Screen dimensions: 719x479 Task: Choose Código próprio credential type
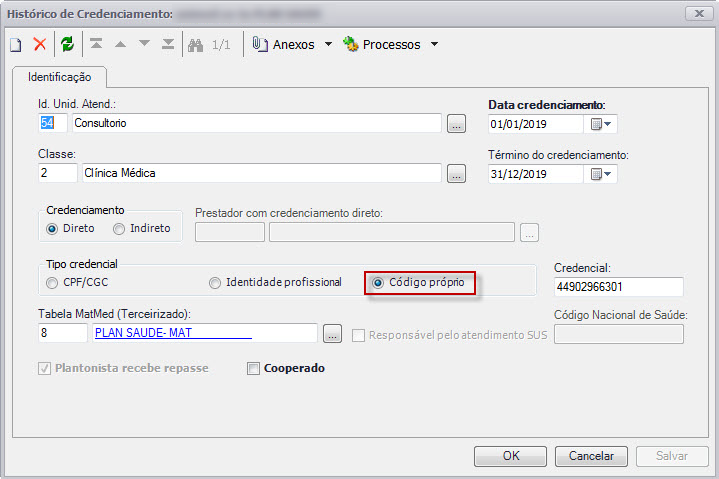377,283
